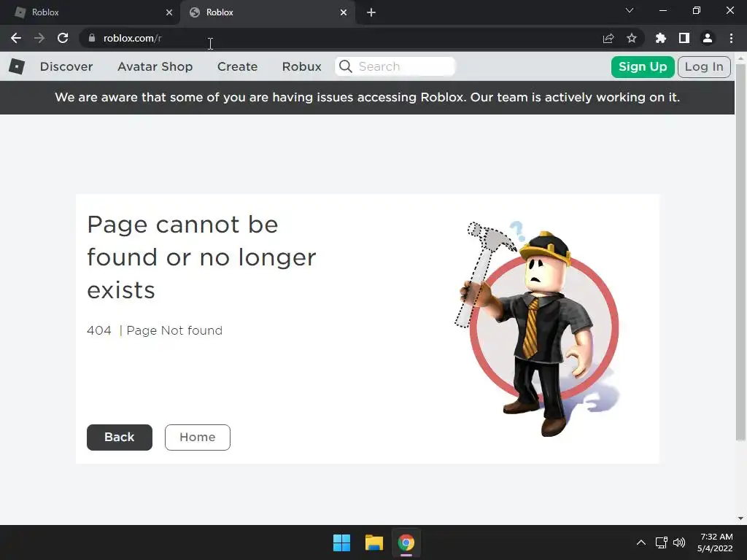747x560 pixels.
Task: Close the active second Roblox tab
Action: [x=344, y=12]
